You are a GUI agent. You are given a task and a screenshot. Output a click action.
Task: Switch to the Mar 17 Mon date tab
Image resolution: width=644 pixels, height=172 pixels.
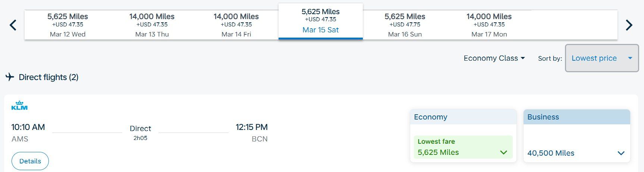pos(489,25)
